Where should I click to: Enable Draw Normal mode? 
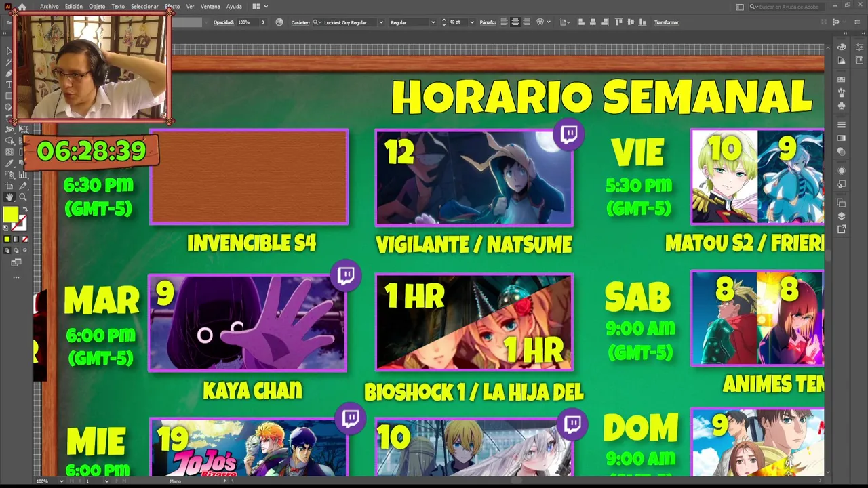pos(7,250)
